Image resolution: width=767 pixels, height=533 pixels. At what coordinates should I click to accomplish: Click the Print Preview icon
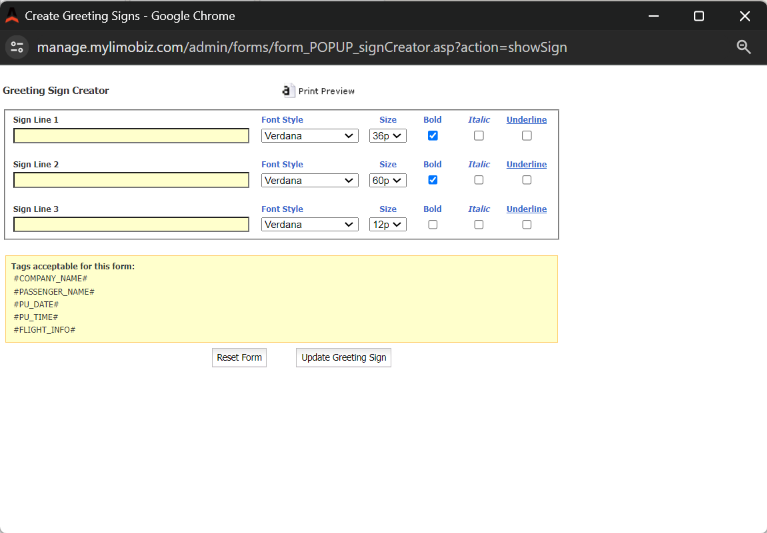[x=288, y=90]
